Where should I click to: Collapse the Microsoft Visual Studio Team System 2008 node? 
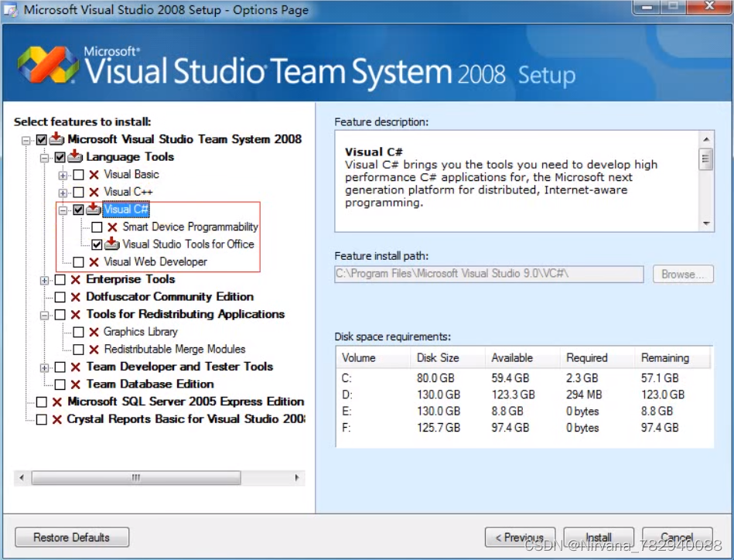coord(26,140)
